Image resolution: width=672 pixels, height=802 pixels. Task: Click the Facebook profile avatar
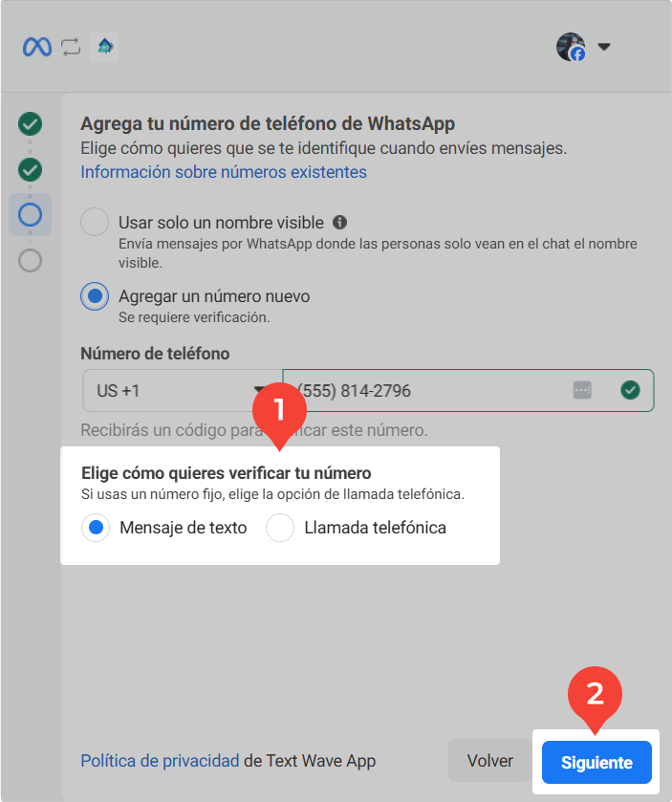(x=571, y=47)
